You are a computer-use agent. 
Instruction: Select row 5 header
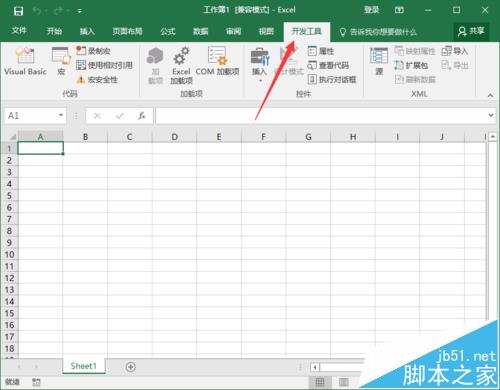point(9,196)
